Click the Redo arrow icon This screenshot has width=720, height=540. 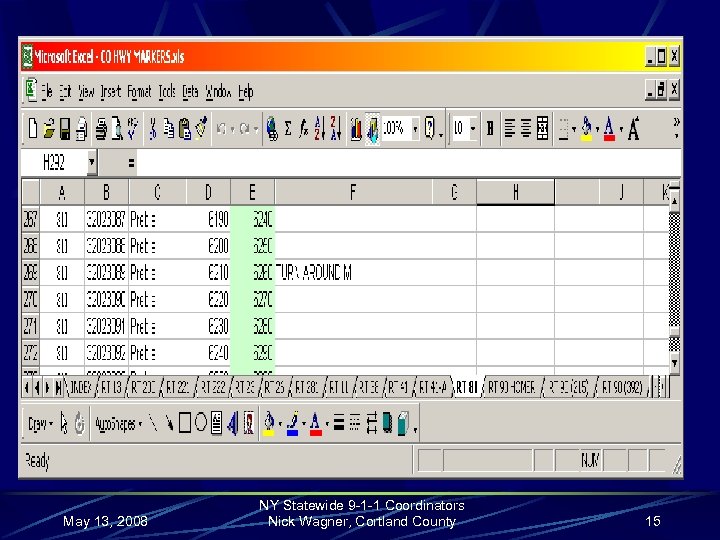pos(244,129)
